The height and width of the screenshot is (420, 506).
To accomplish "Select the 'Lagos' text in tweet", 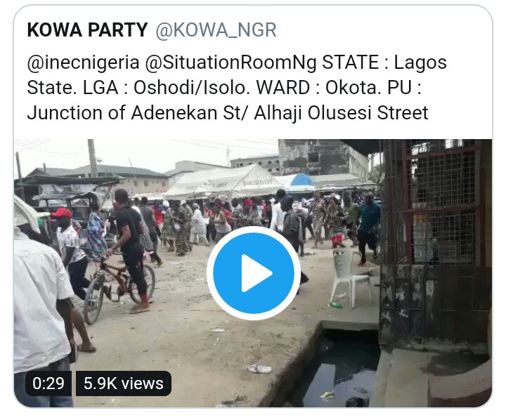I will 420,63.
